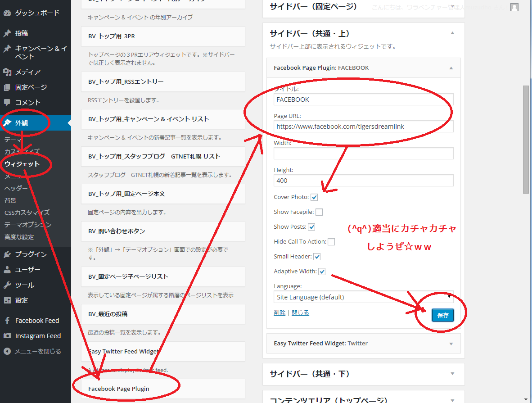Open テーマオプション submenu item

point(27,225)
